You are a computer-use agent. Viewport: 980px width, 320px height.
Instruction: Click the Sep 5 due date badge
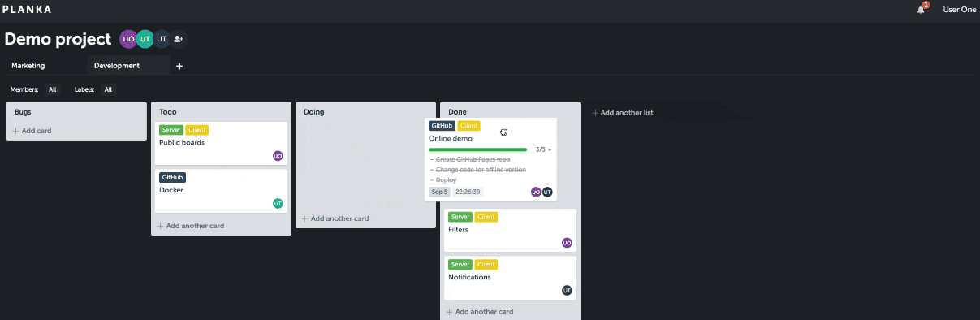click(x=438, y=192)
